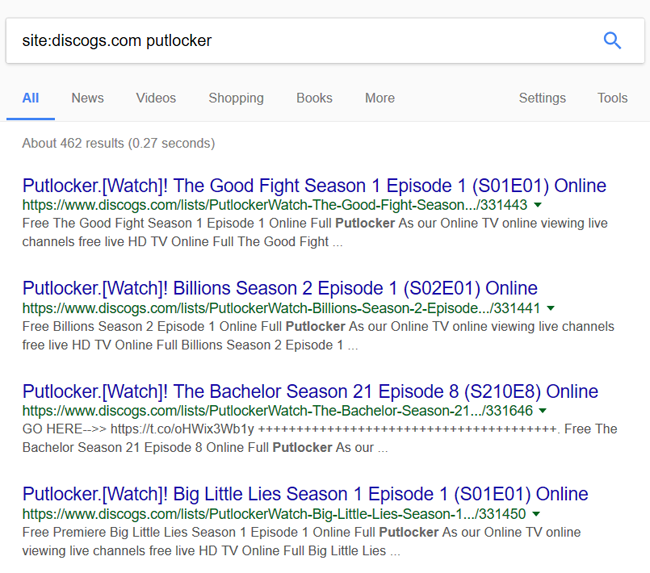
Task: Click the green The-Bachelor-Season-21 URL
Action: coord(277,411)
